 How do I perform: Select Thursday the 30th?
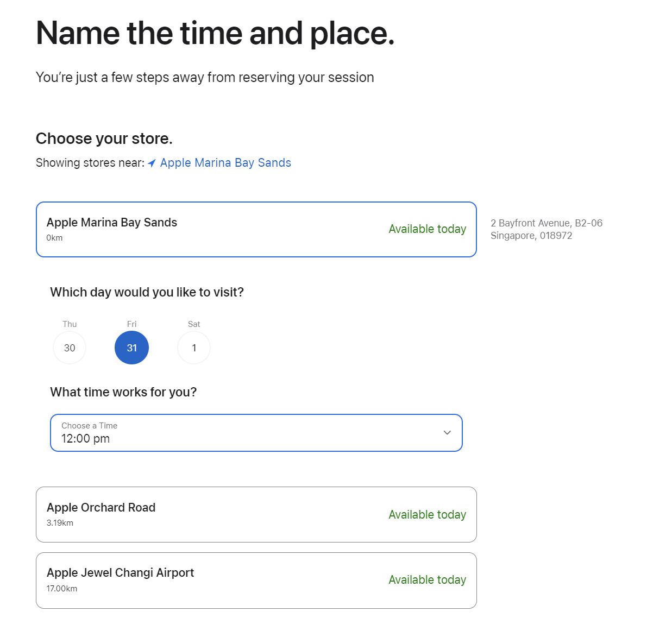coord(69,348)
